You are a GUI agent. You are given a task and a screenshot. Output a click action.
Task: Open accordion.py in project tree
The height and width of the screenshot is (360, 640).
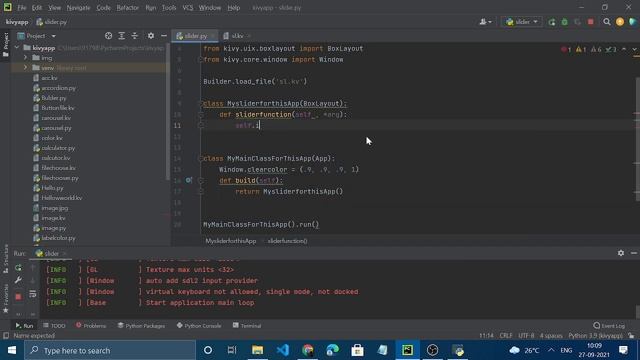pyautogui.click(x=58, y=88)
